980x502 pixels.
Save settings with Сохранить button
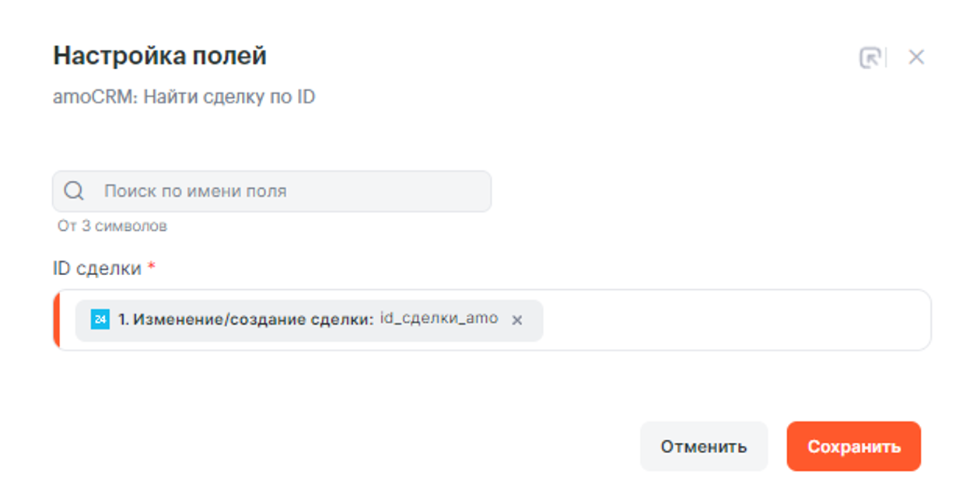click(853, 446)
